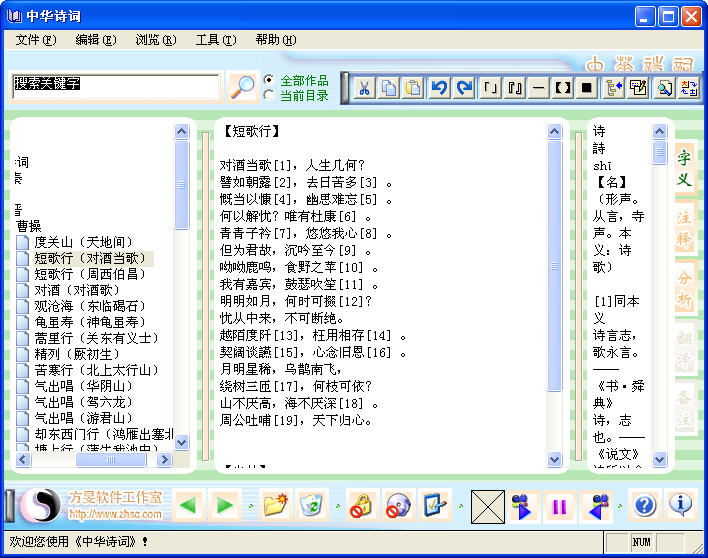
Task: Select the 当前目录 radio button
Action: [269, 95]
